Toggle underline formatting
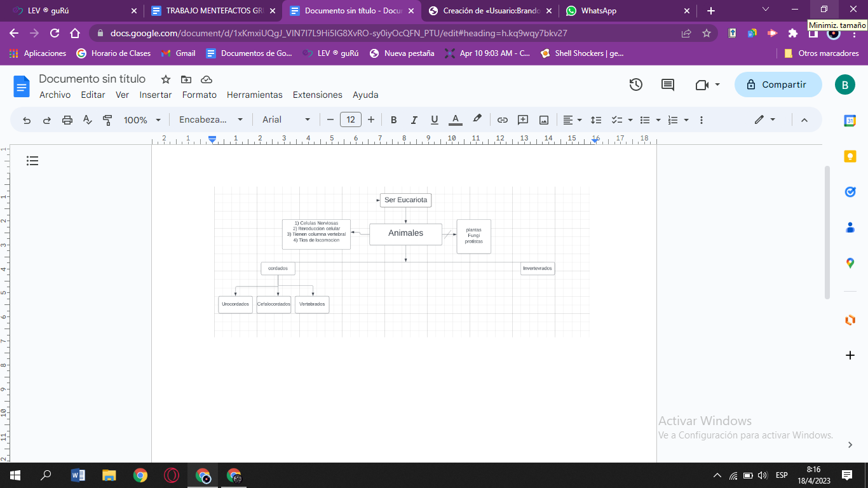Viewport: 868px width, 488px height. tap(435, 120)
